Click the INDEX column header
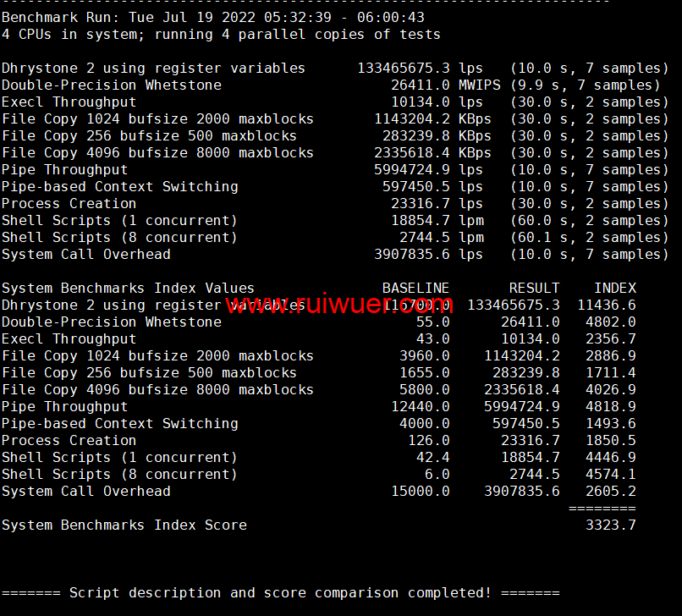The width and height of the screenshot is (682, 616). [x=614, y=289]
